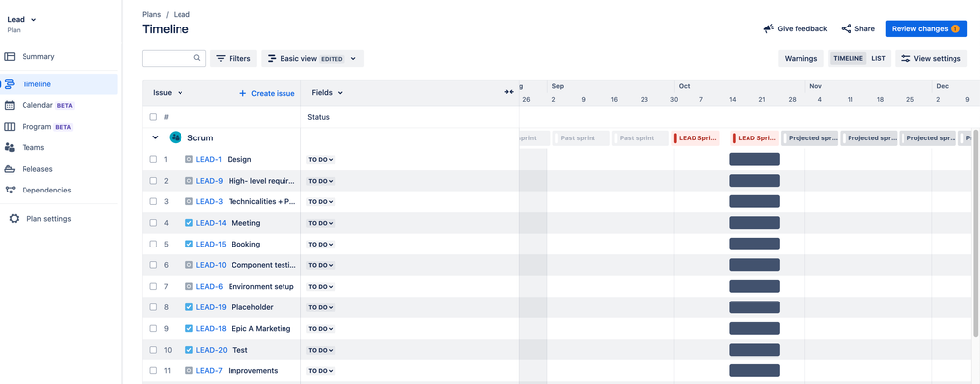Viewport: 980px width, 384px height.
Task: Open the Summary sidebar icon
Action: tap(10, 56)
